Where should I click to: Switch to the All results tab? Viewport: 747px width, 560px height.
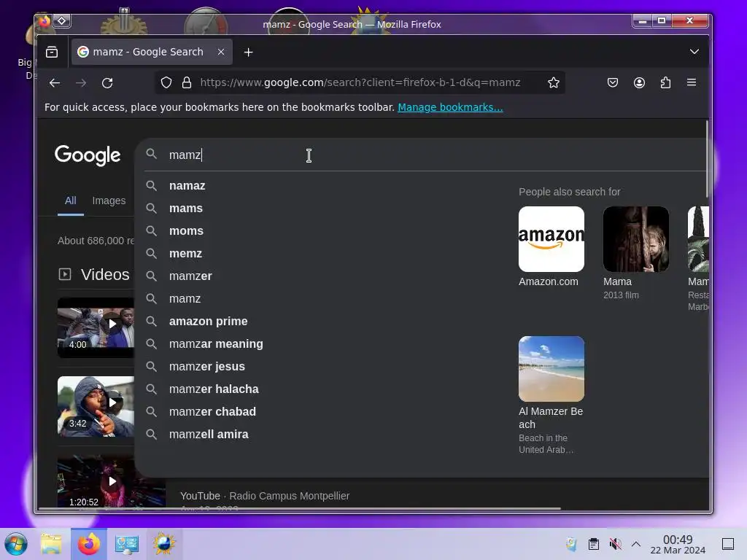[71, 201]
